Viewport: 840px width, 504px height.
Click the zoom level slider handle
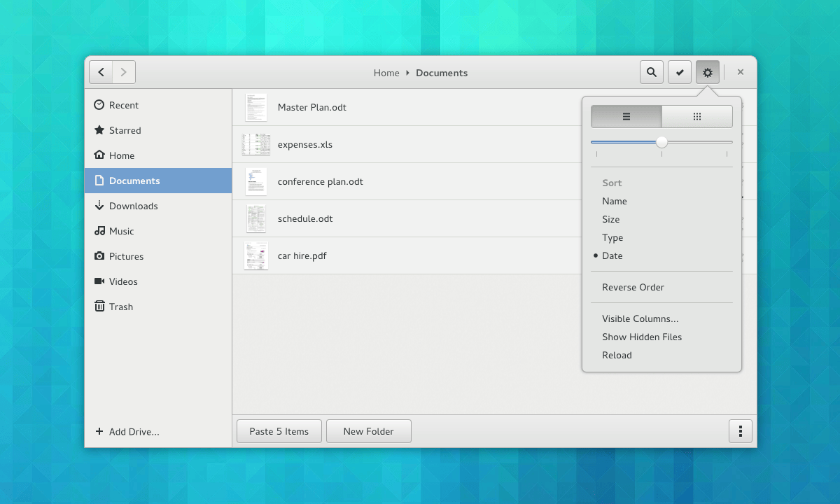point(661,142)
